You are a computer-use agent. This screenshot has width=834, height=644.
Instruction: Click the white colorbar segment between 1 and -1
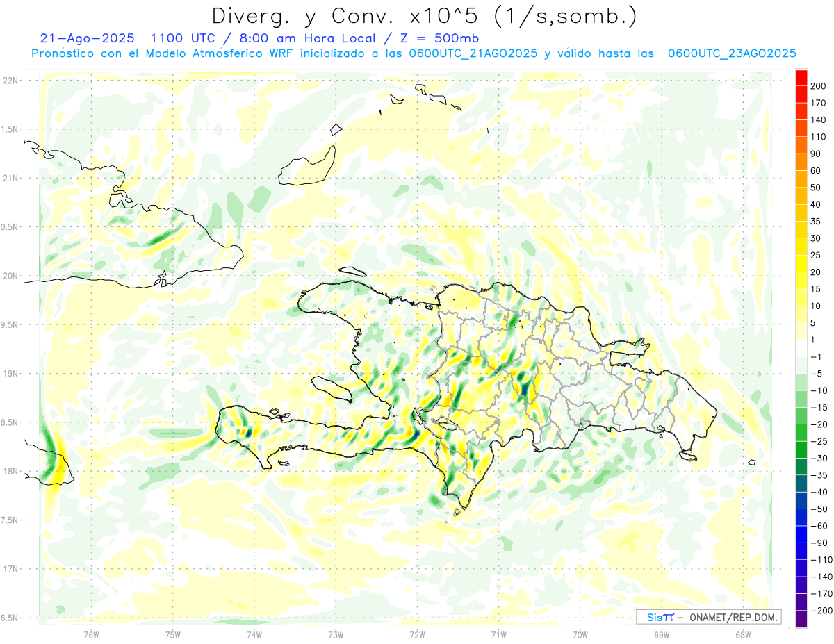[x=802, y=348]
